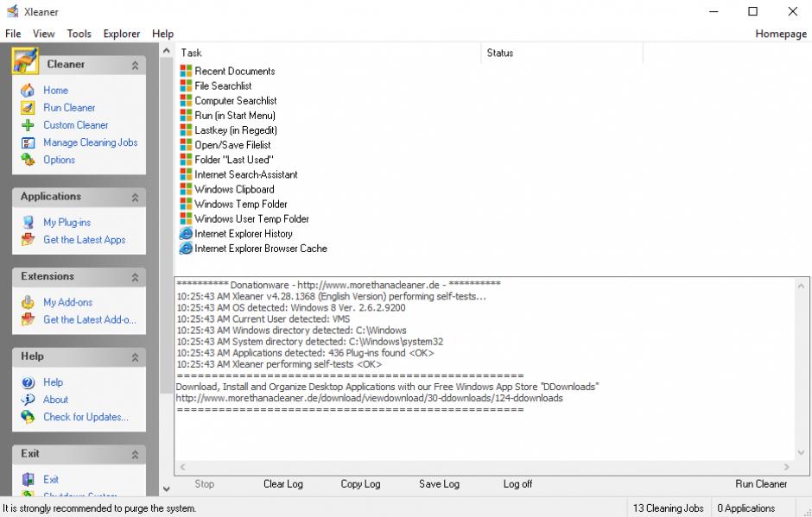Click the Homepage link at top right

pos(780,34)
